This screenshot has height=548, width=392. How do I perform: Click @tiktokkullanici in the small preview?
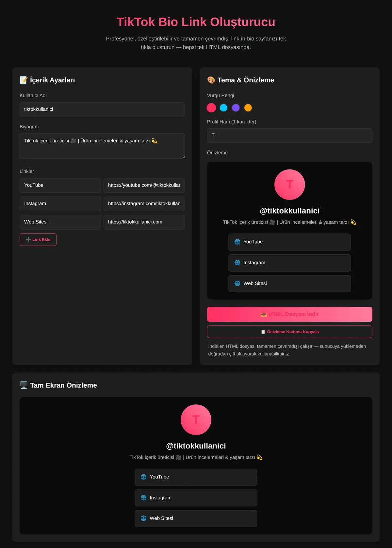pos(290,211)
